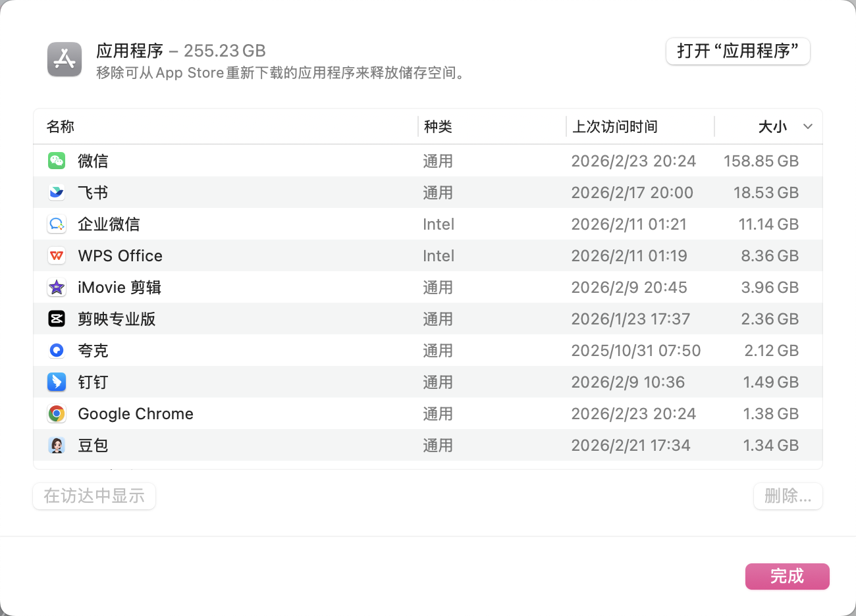
Task: Click the 在访达中显示 button
Action: coord(94,496)
